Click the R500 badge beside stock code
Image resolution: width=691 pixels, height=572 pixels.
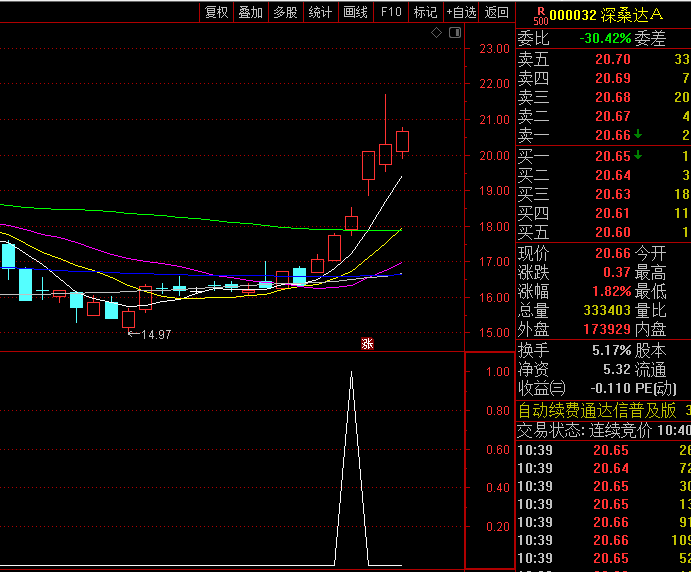point(540,16)
